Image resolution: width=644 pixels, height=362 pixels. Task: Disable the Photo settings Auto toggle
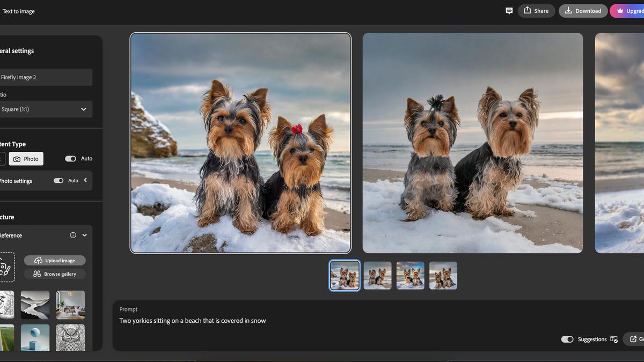tap(58, 181)
